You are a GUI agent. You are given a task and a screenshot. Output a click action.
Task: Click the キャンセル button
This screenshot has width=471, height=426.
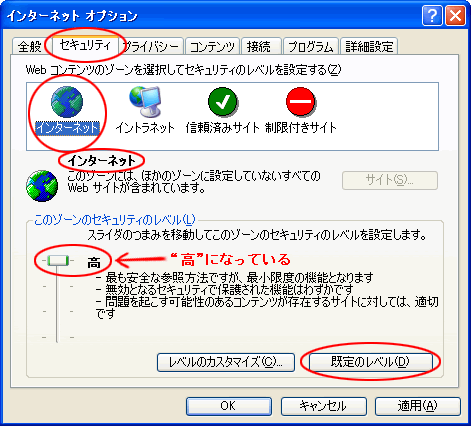click(324, 406)
